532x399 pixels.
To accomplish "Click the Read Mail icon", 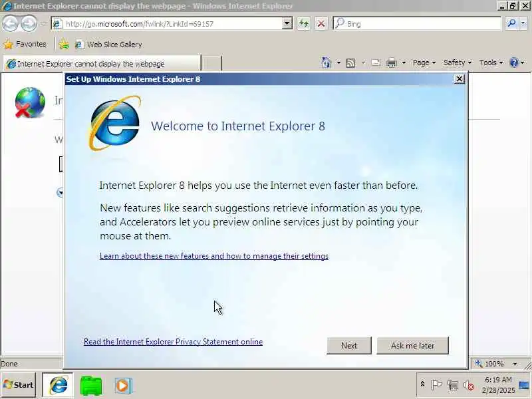I will click(x=376, y=63).
